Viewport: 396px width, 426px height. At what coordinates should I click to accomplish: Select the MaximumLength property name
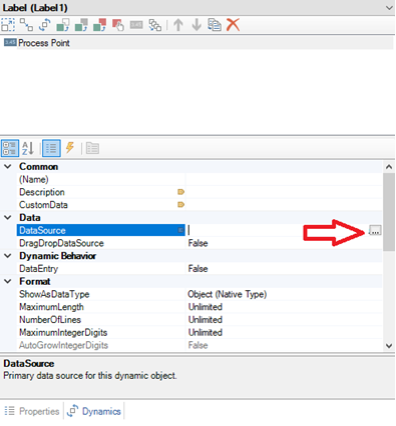pyautogui.click(x=52, y=307)
